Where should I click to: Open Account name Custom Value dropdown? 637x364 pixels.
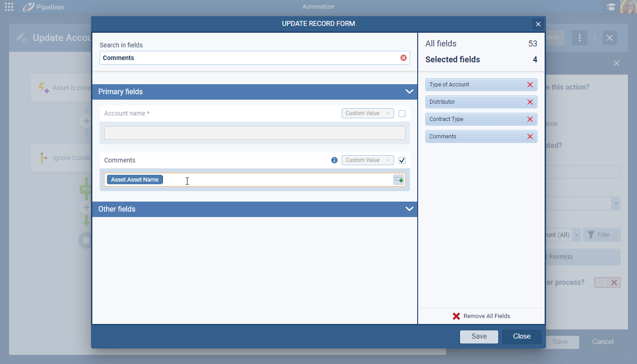[x=368, y=113]
